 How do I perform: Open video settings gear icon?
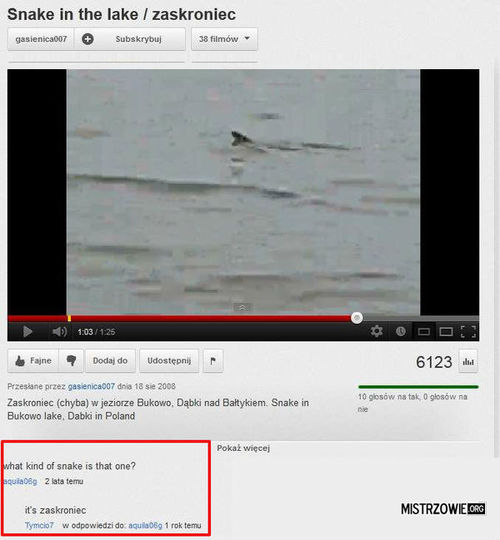point(376,331)
